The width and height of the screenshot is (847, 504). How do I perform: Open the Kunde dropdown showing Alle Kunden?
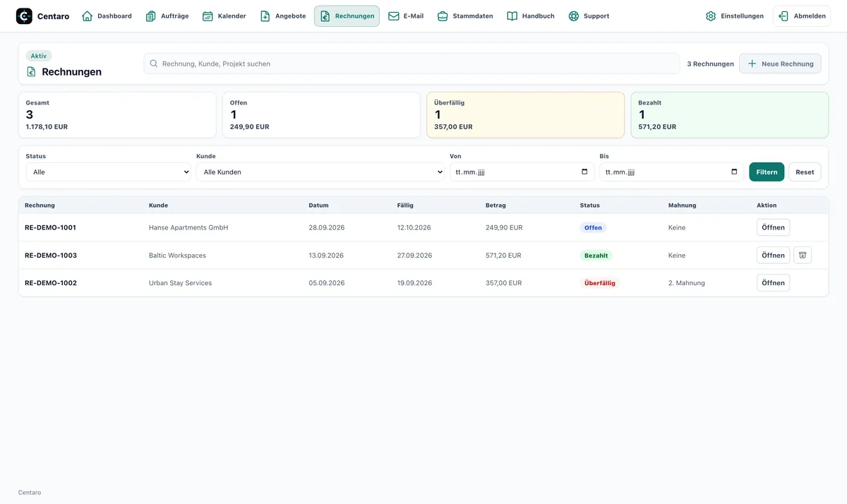click(x=320, y=172)
